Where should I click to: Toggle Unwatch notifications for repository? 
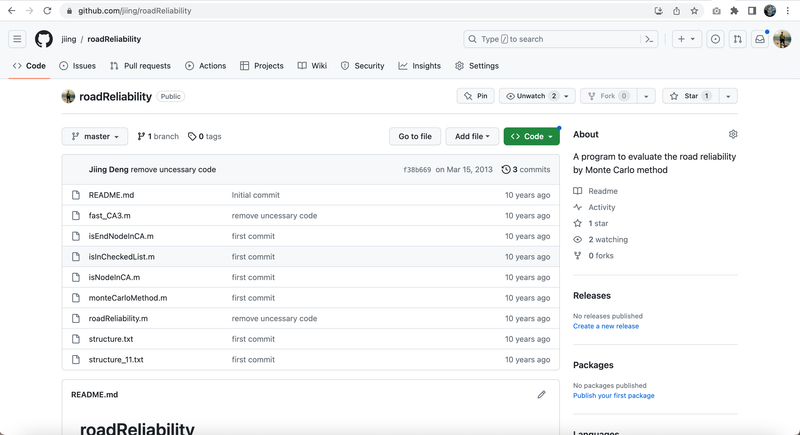coord(530,96)
